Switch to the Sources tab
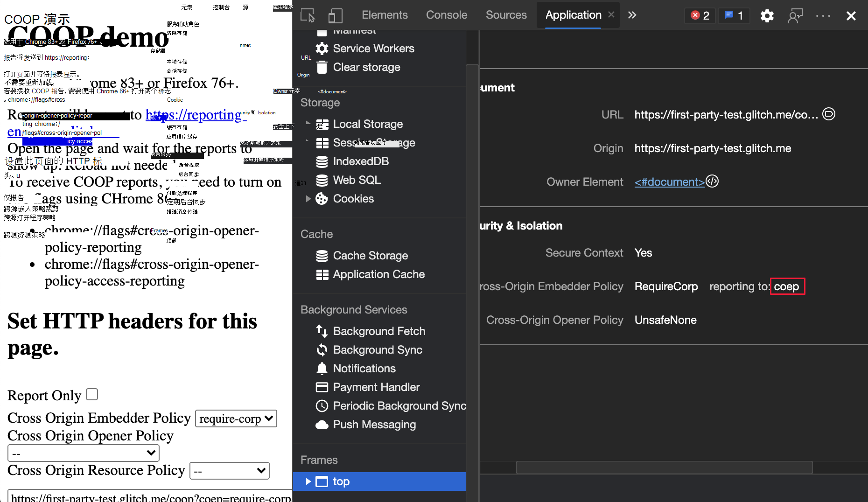This screenshot has width=868, height=502. 506,15
